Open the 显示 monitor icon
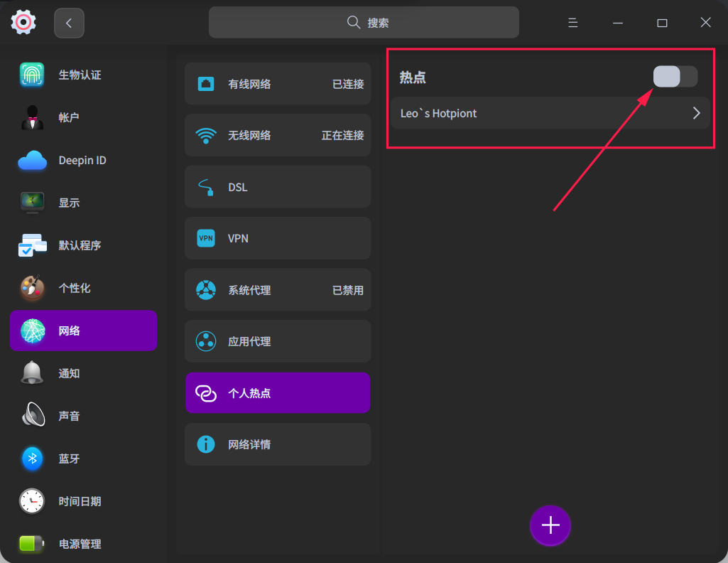 click(32, 203)
